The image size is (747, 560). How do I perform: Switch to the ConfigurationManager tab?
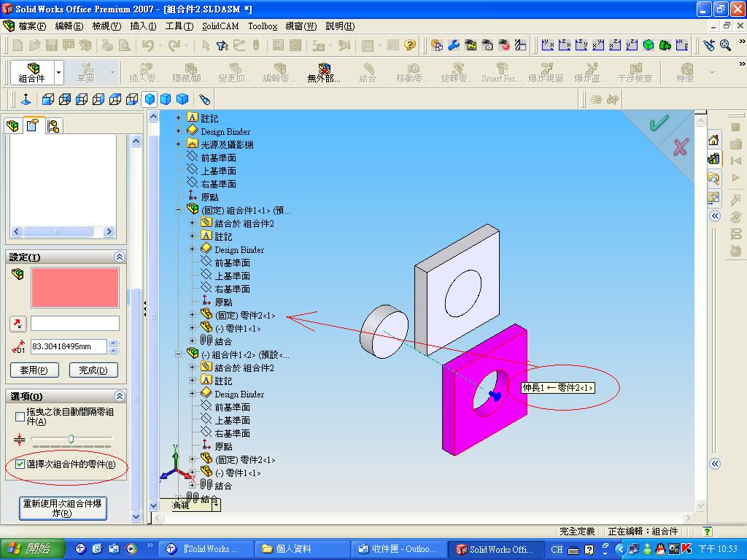53,126
